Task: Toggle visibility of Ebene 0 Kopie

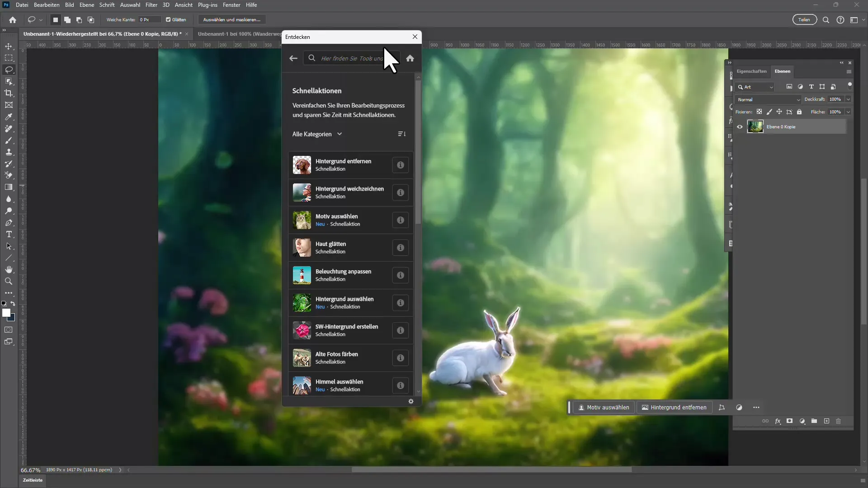Action: 740,127
